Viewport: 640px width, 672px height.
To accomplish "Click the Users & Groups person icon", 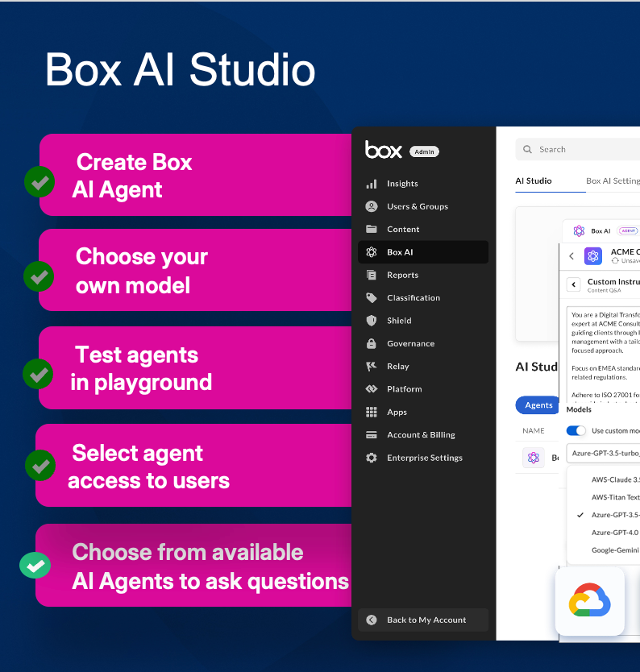I will tap(372, 206).
